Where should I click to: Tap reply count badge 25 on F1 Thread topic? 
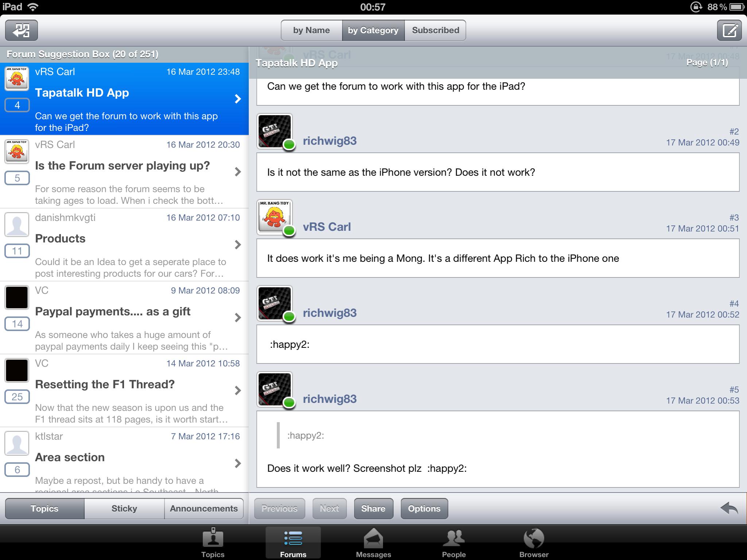[17, 397]
